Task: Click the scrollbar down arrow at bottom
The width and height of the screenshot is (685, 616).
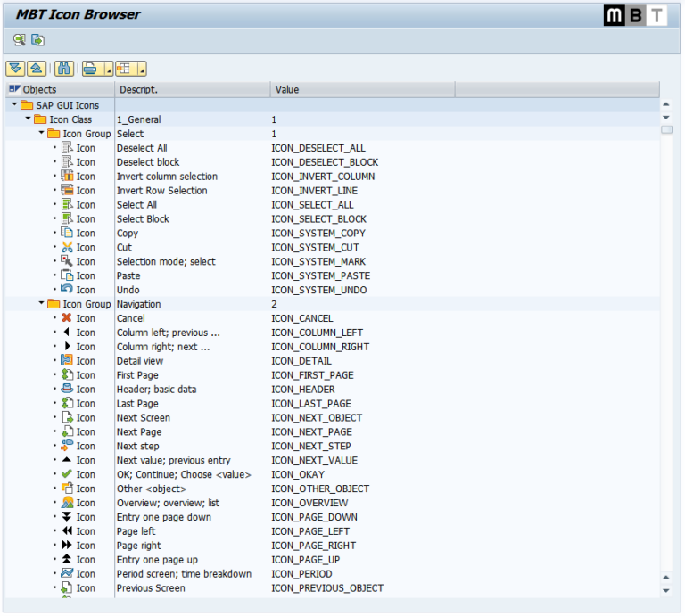Action: click(665, 589)
